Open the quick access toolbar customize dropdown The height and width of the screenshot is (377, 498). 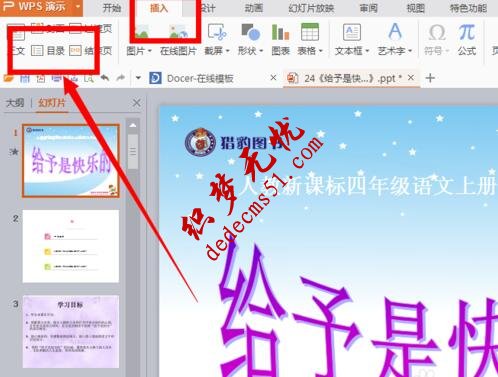(138, 78)
